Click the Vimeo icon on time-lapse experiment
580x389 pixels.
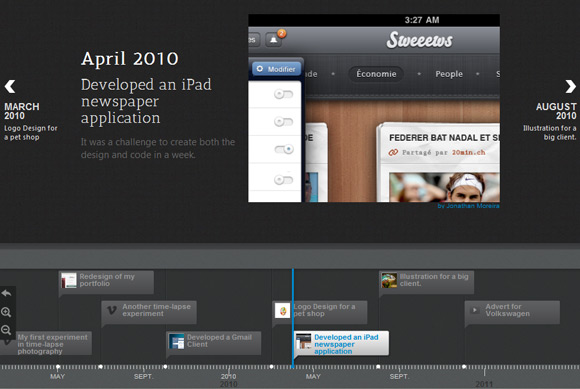pos(112,310)
